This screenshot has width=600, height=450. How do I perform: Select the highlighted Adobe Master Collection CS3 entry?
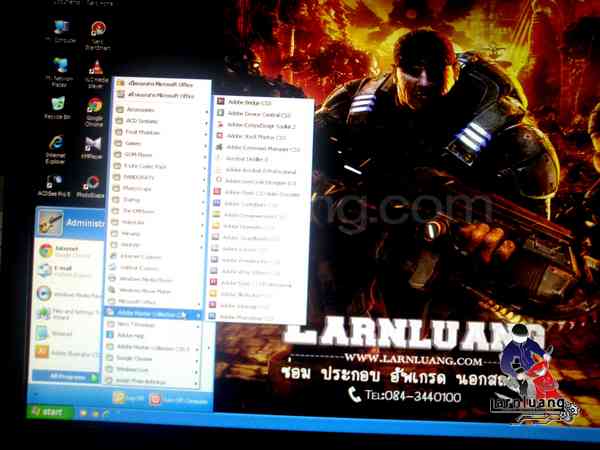pos(153,314)
